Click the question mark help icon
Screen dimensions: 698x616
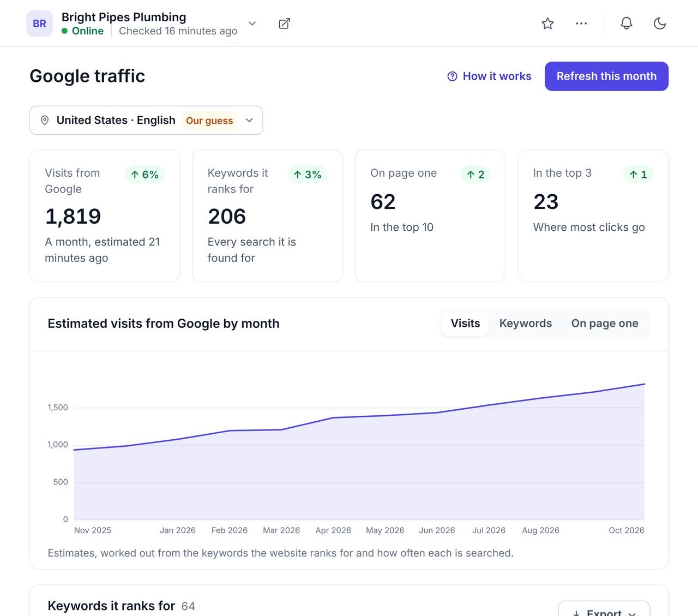tap(452, 76)
